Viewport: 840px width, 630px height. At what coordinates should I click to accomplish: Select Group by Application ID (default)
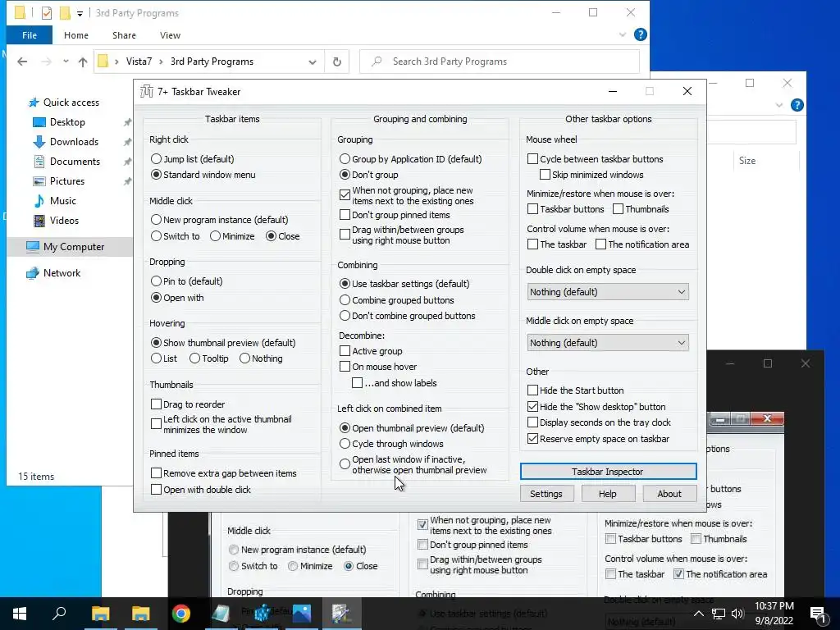click(x=345, y=159)
